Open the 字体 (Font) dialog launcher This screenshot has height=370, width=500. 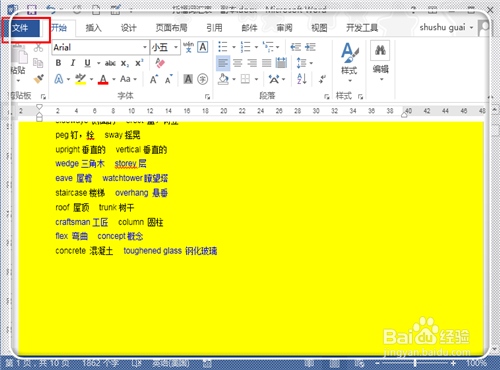tap(207, 97)
